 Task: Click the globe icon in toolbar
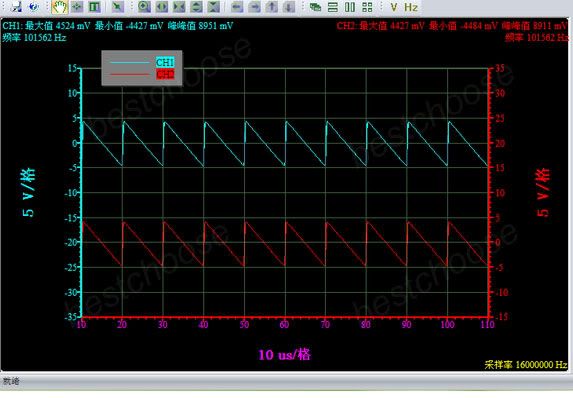[x=33, y=7]
